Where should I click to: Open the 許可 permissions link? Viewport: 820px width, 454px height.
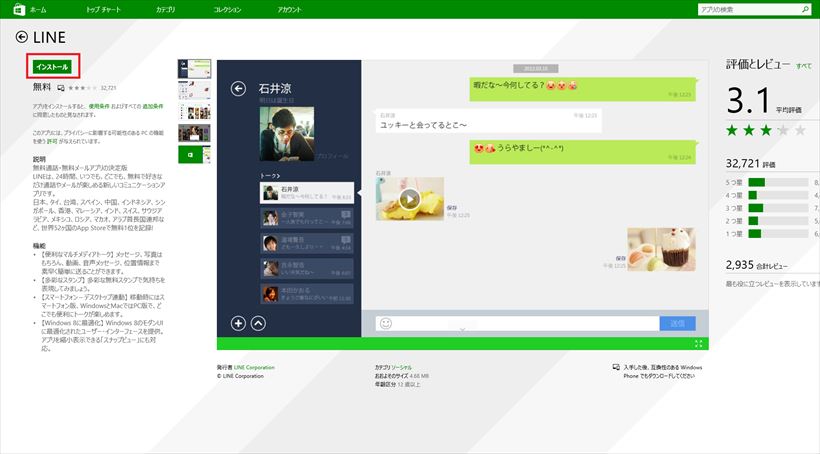coord(52,141)
